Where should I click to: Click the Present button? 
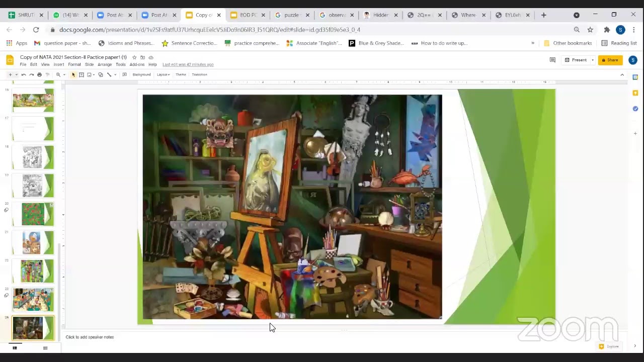point(576,60)
